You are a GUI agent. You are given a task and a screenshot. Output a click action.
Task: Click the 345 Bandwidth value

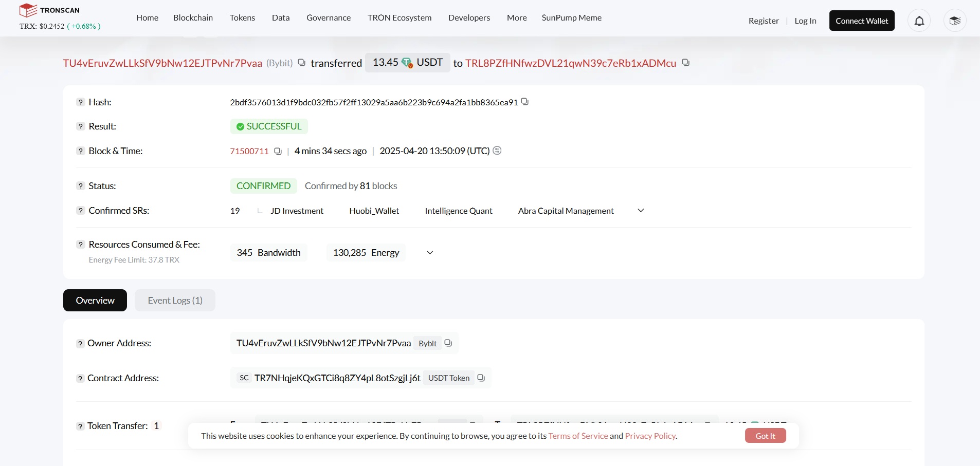pos(268,253)
